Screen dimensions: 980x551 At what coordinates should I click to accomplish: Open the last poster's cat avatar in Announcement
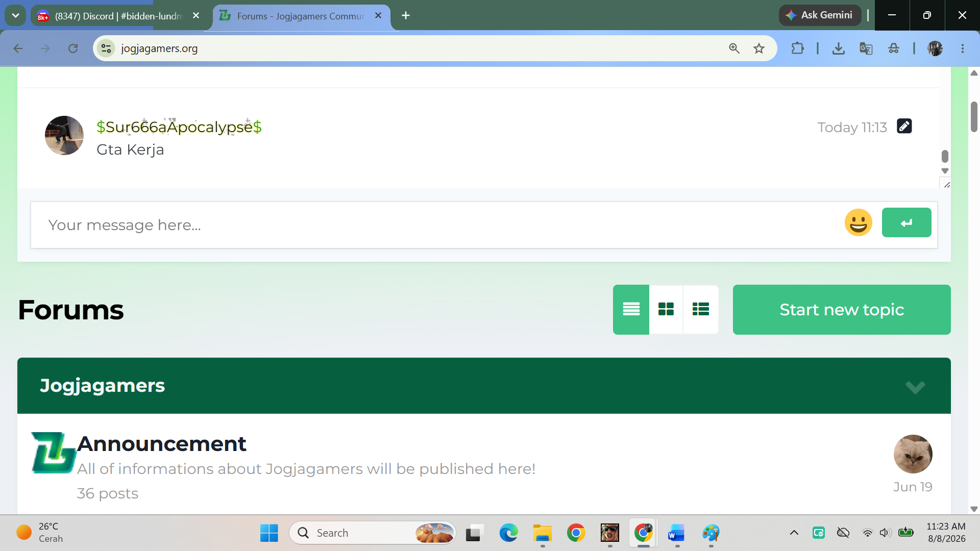tap(913, 454)
